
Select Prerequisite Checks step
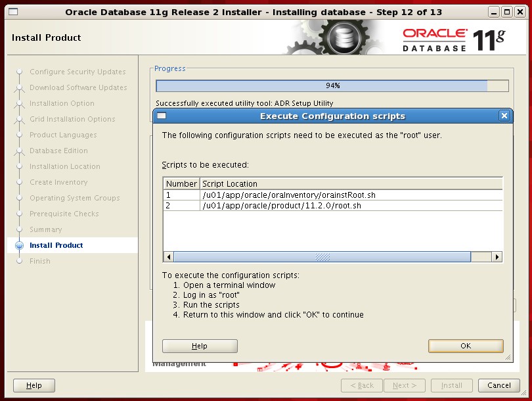click(64, 214)
